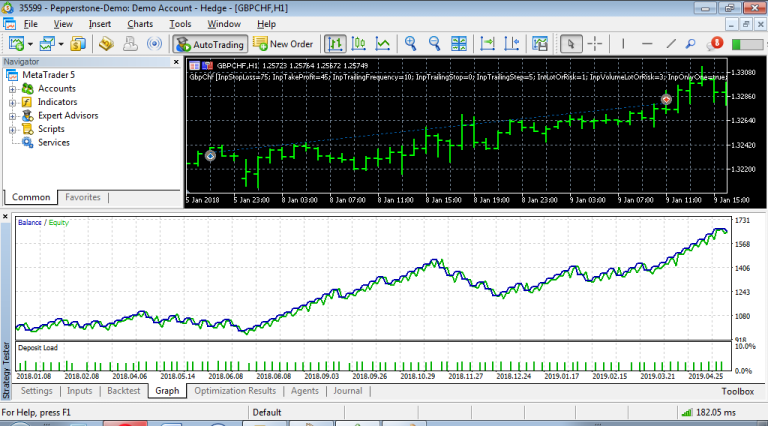Select Indicators in Navigator tree
Image resolution: width=768 pixels, height=426 pixels.
(57, 102)
